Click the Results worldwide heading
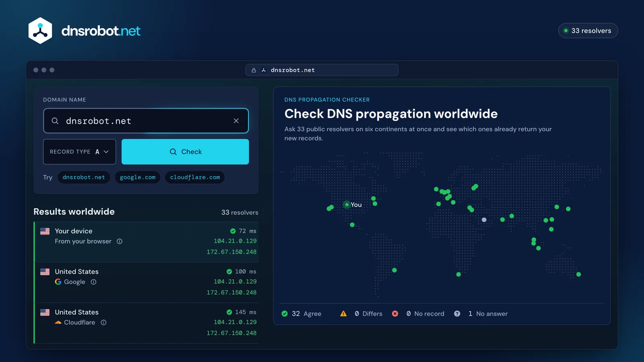 click(74, 212)
